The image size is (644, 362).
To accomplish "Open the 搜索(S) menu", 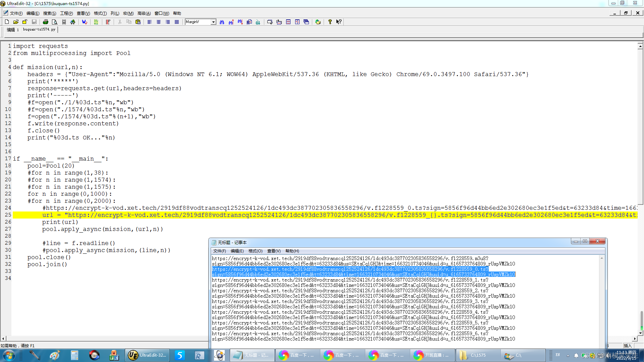I will (50, 13).
